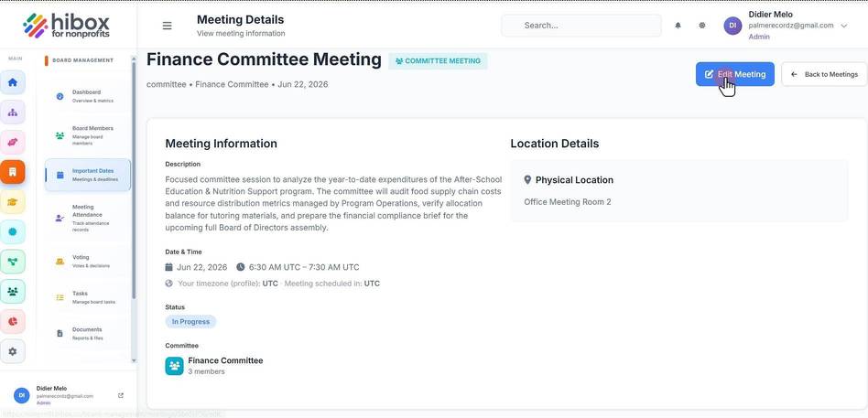Viewport: 868px width, 418px height.
Task: Click the purple org chart rail icon
Action: [13, 113]
